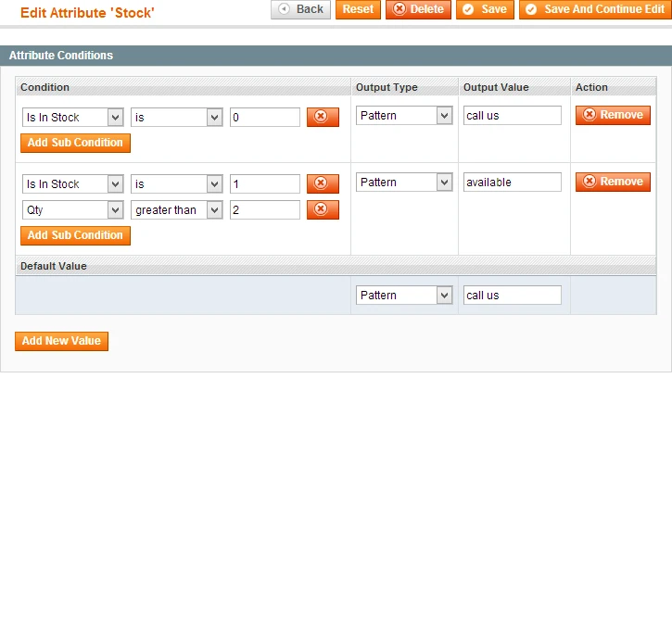The height and width of the screenshot is (630, 672).
Task: Remove the Is In Stock is 1 sub-condition
Action: pos(323,183)
